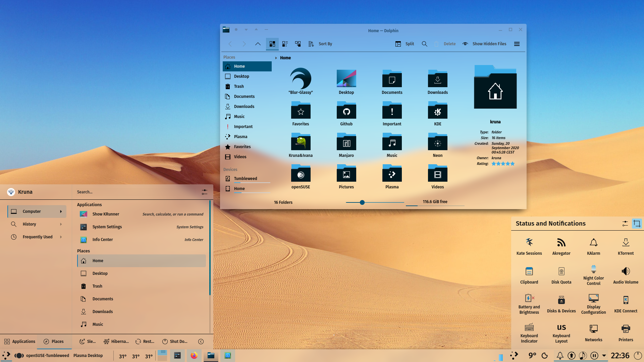Open Night Color Control tray entry
The height and width of the screenshot is (362, 644).
594,275
